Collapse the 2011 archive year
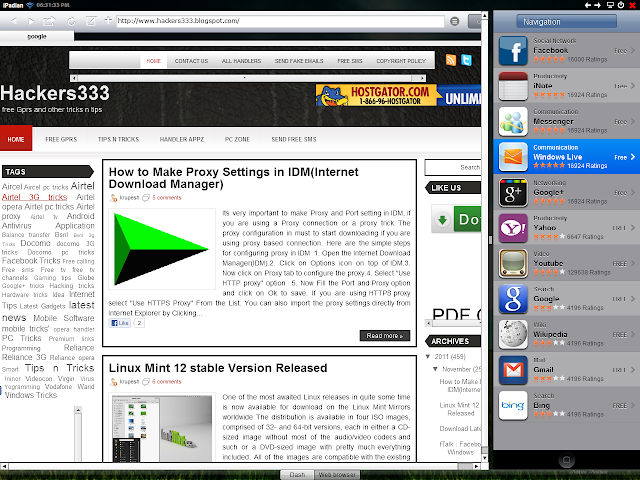Screen dimensions: 640x480 click(428, 357)
